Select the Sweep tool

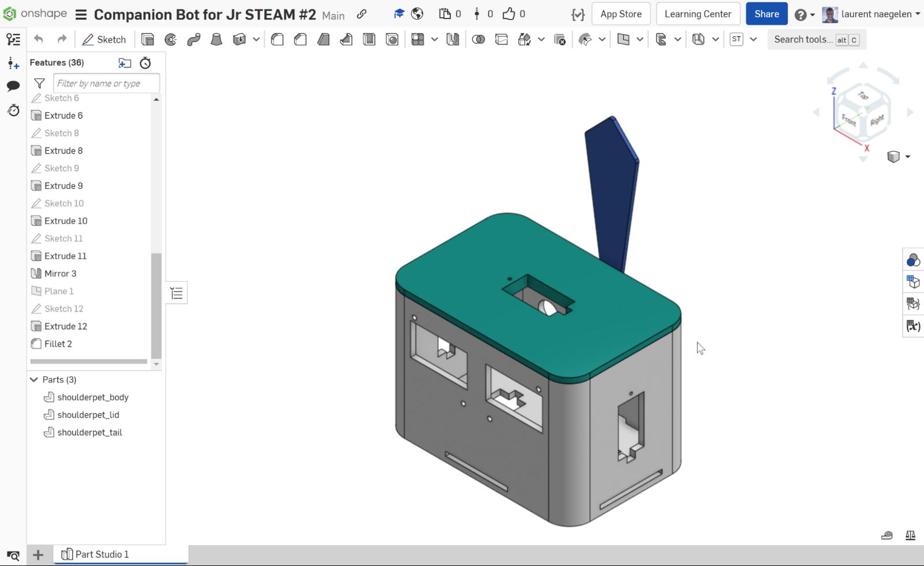click(193, 39)
